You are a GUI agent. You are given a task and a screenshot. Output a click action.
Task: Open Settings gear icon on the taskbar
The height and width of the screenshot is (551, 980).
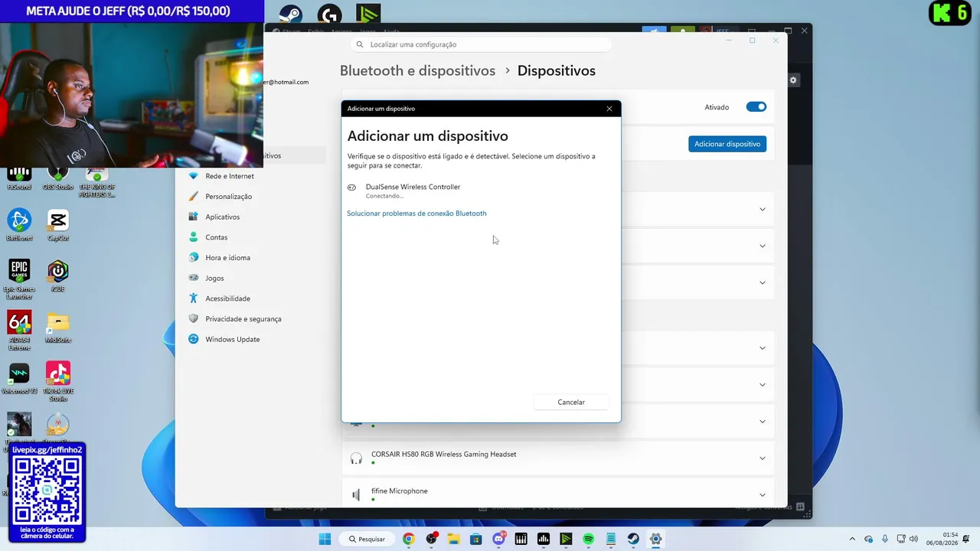point(655,539)
